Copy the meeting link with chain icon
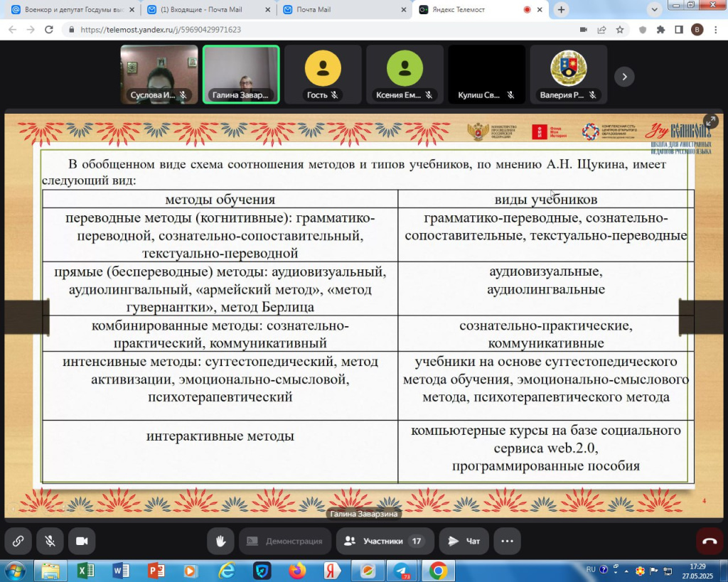The height and width of the screenshot is (582, 728). pyautogui.click(x=18, y=541)
